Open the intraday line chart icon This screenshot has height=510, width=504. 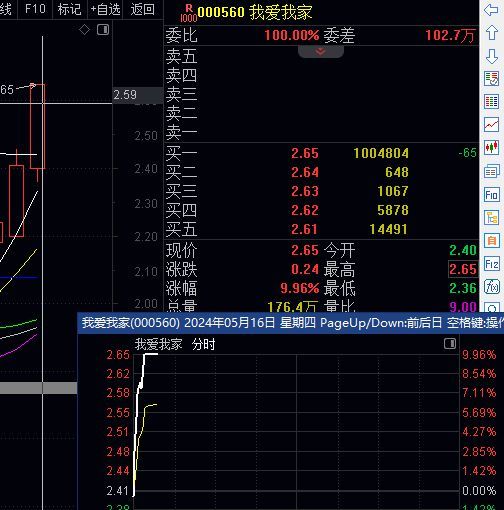pos(492,125)
